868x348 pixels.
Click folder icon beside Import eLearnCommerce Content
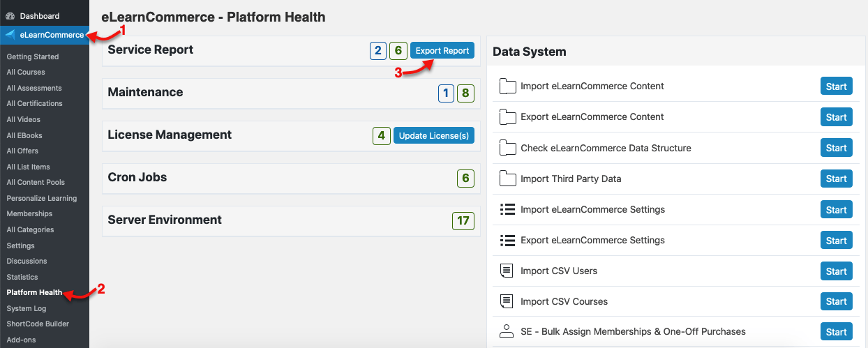[507, 86]
